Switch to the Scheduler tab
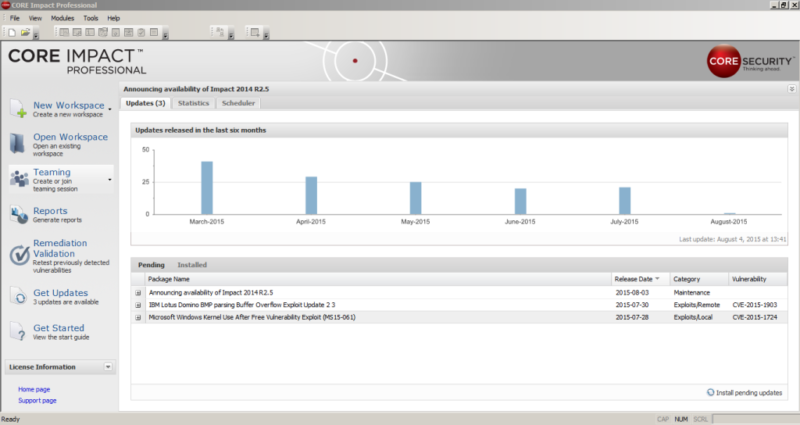The width and height of the screenshot is (800, 425). click(x=238, y=103)
